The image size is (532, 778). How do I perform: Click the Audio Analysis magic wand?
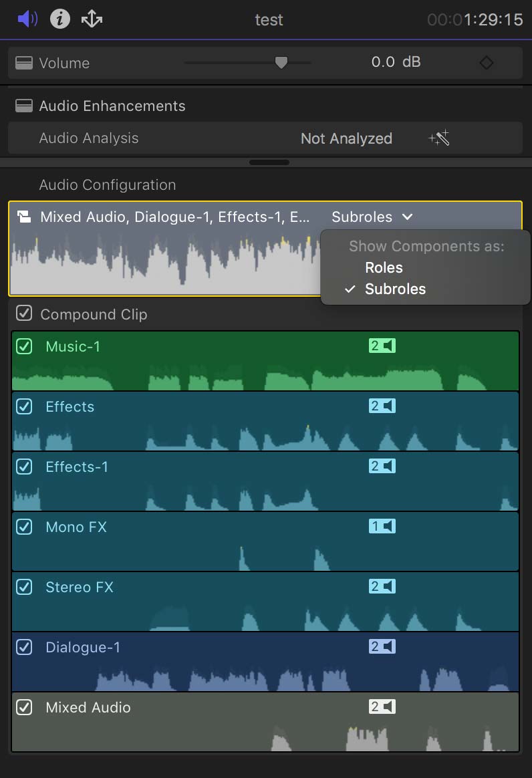pos(439,138)
